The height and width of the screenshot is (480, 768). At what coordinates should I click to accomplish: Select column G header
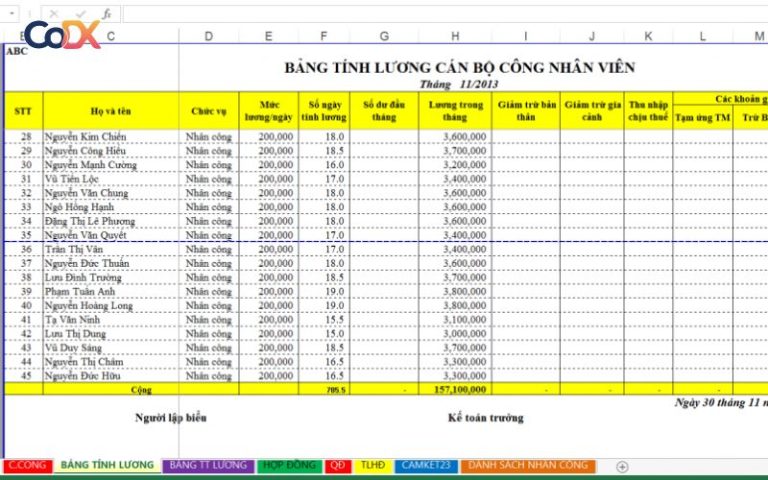pyautogui.click(x=384, y=36)
